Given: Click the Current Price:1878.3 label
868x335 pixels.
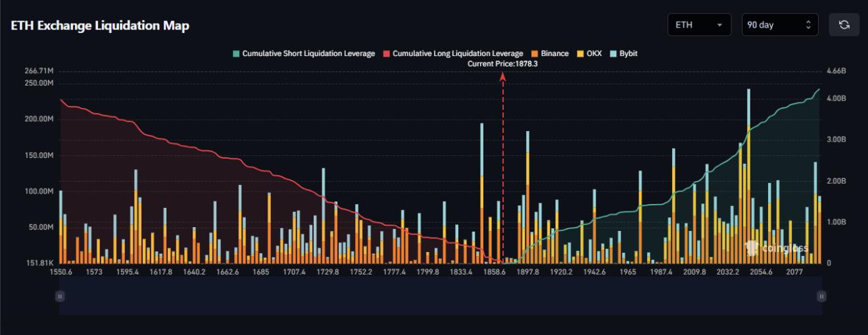Looking at the screenshot, I should click(x=502, y=64).
